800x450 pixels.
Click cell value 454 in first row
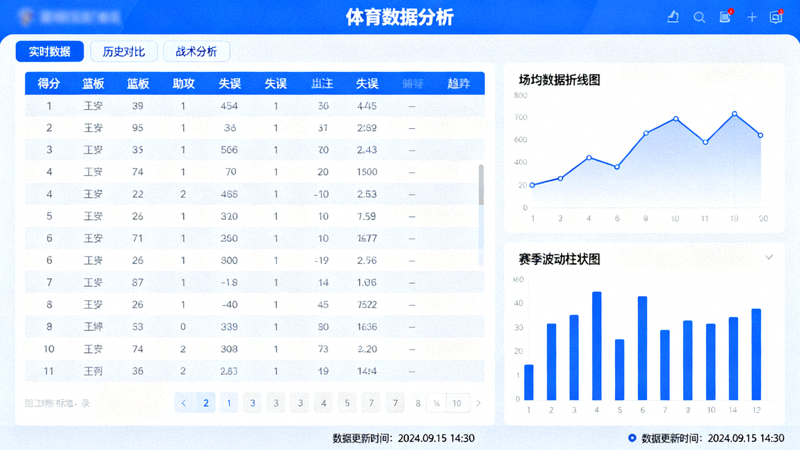point(229,106)
